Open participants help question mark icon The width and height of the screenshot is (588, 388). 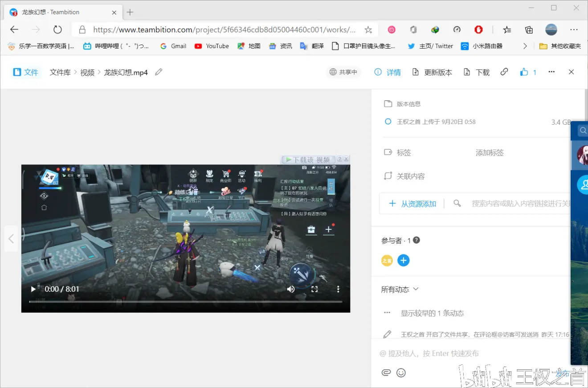tap(416, 240)
